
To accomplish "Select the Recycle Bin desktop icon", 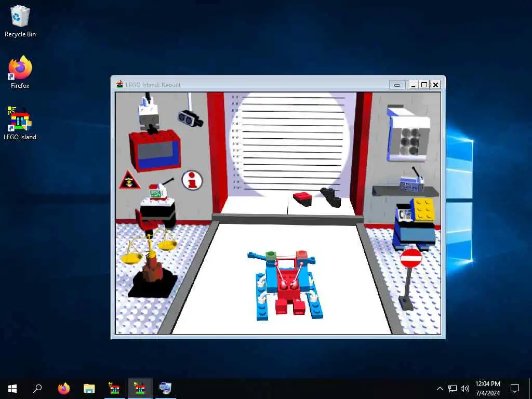I will click(x=20, y=21).
